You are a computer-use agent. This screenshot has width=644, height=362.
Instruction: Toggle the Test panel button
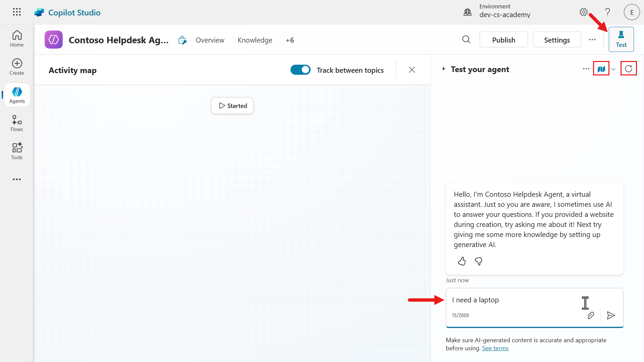pos(621,40)
